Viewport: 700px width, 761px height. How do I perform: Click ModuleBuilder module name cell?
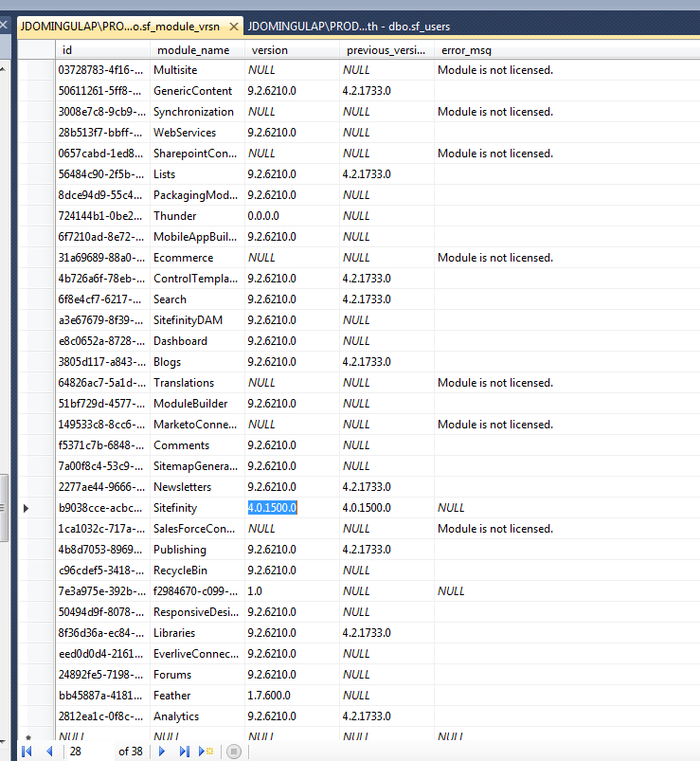click(197, 404)
